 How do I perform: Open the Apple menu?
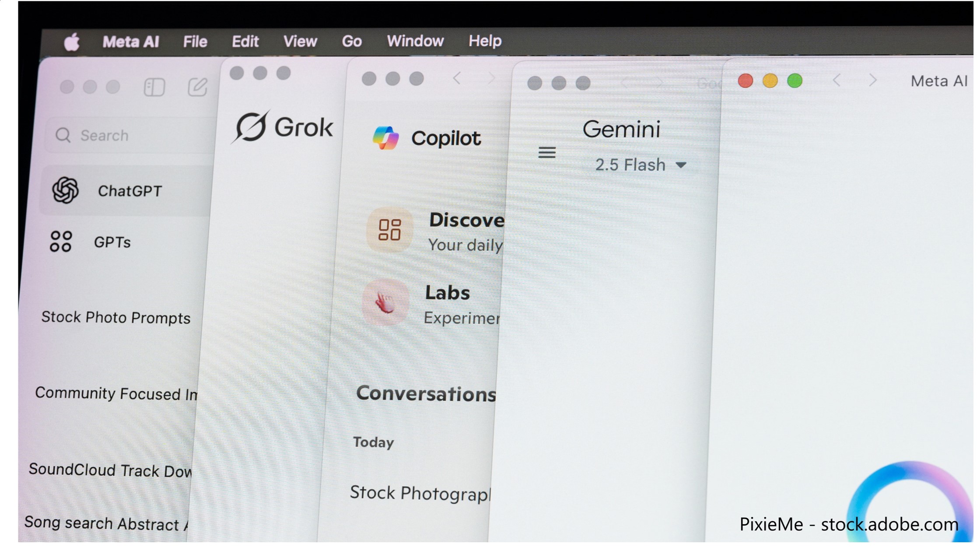[71, 42]
